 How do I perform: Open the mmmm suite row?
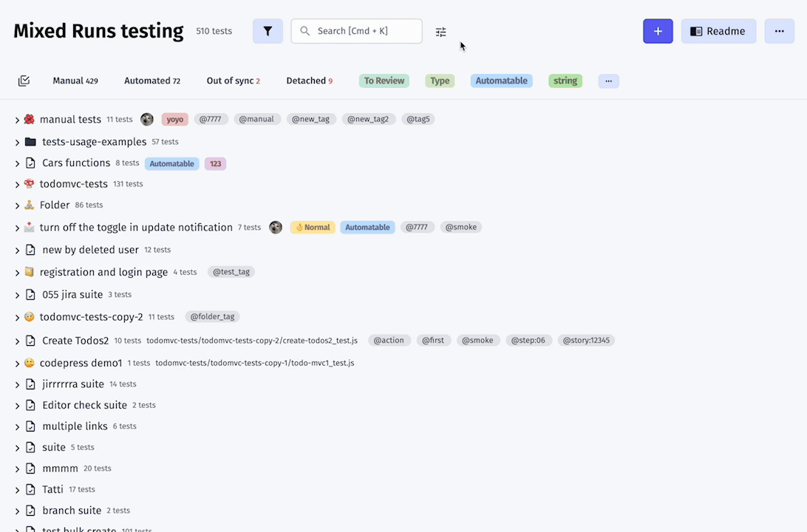tap(60, 468)
